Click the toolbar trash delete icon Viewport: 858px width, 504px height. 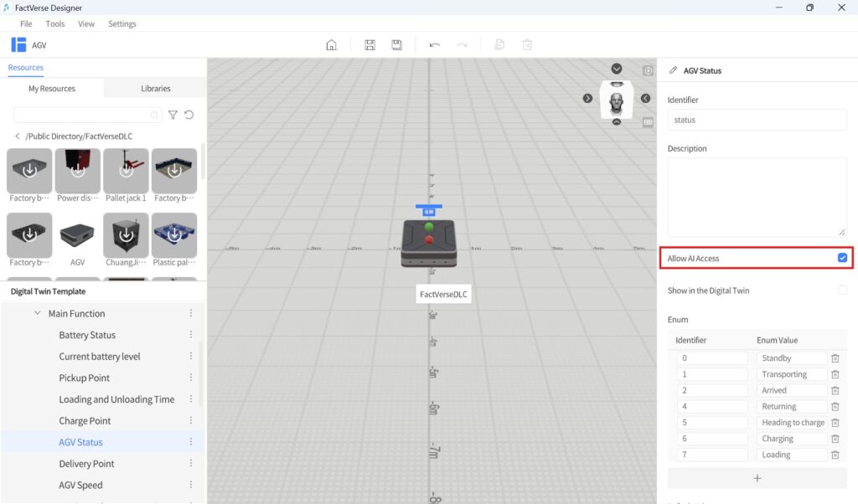(x=527, y=45)
